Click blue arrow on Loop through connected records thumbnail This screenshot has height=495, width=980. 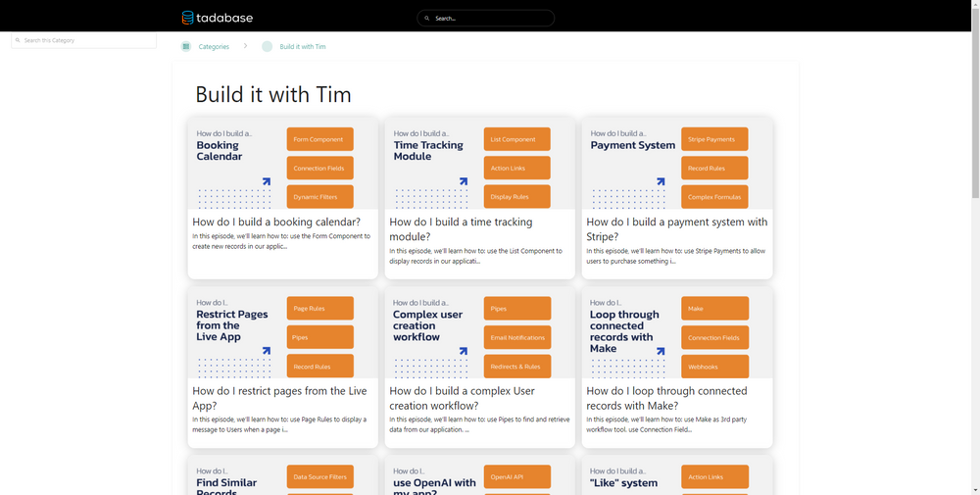(661, 351)
